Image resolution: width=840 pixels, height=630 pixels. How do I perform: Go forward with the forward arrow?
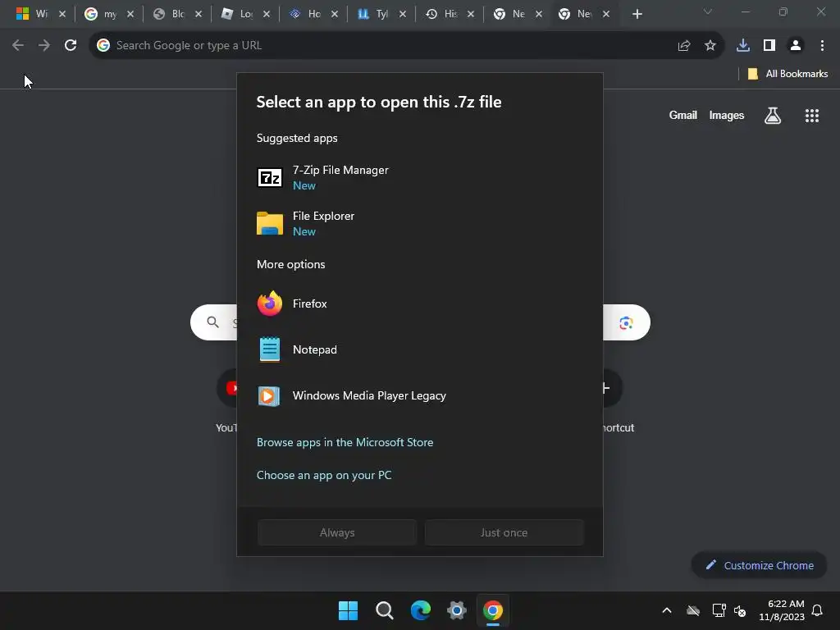click(x=44, y=46)
